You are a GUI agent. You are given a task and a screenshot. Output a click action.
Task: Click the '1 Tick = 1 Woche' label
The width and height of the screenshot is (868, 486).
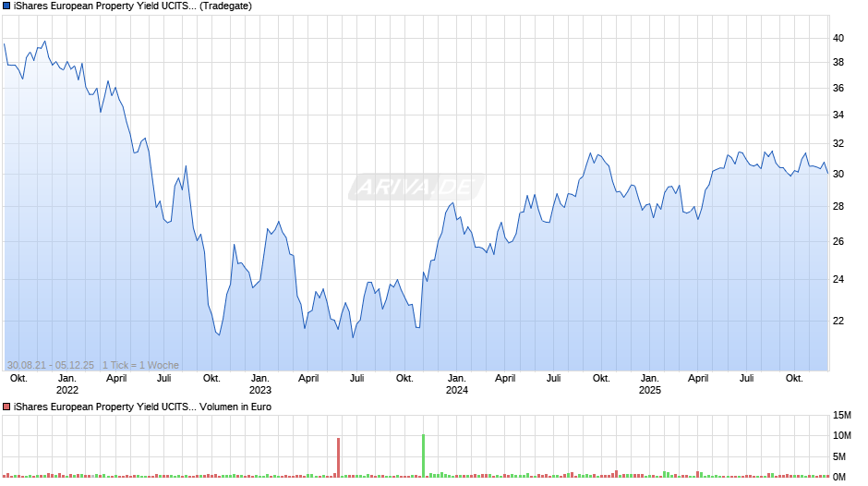tap(140, 365)
